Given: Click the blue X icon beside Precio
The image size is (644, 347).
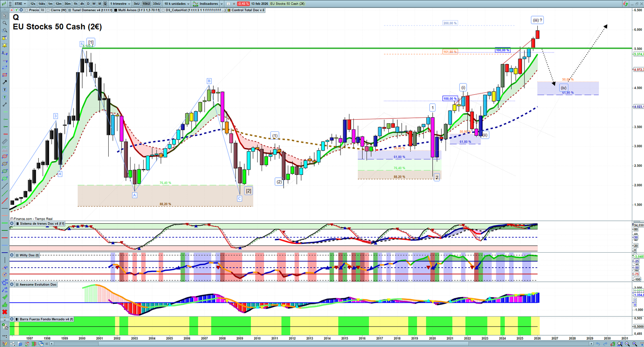Looking at the screenshot, I should pyautogui.click(x=21, y=10).
